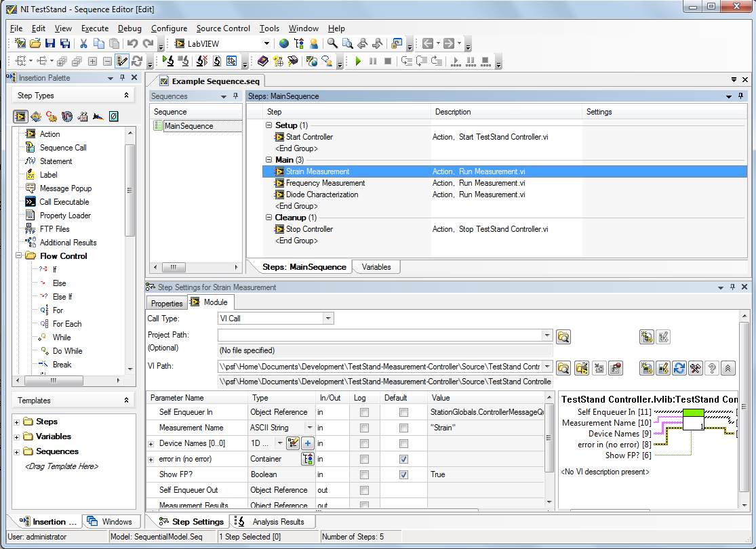756x549 pixels.
Task: Uncheck Default for error in (no error)
Action: 403,459
